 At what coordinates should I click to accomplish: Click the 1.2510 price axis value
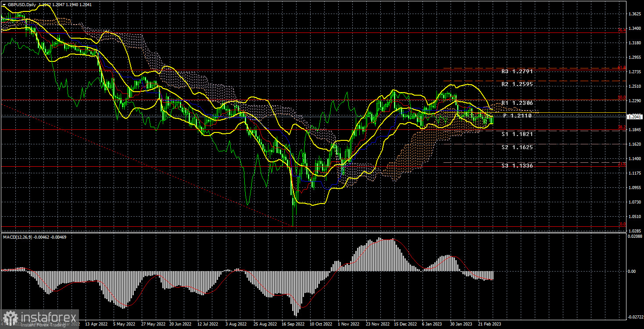[x=634, y=86]
